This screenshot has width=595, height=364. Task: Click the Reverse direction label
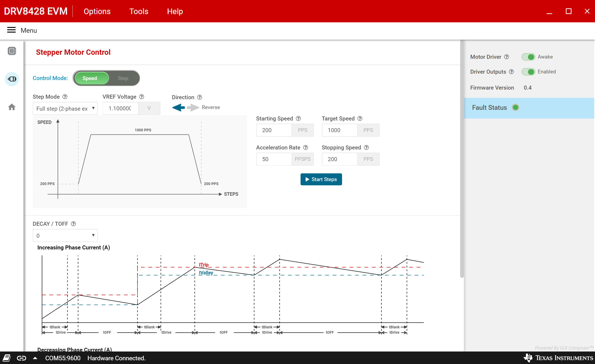211,107
